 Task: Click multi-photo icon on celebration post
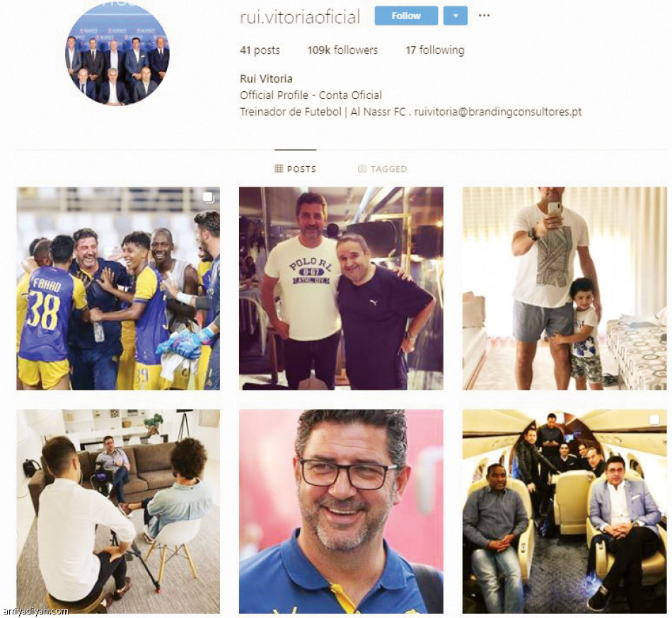(x=207, y=197)
